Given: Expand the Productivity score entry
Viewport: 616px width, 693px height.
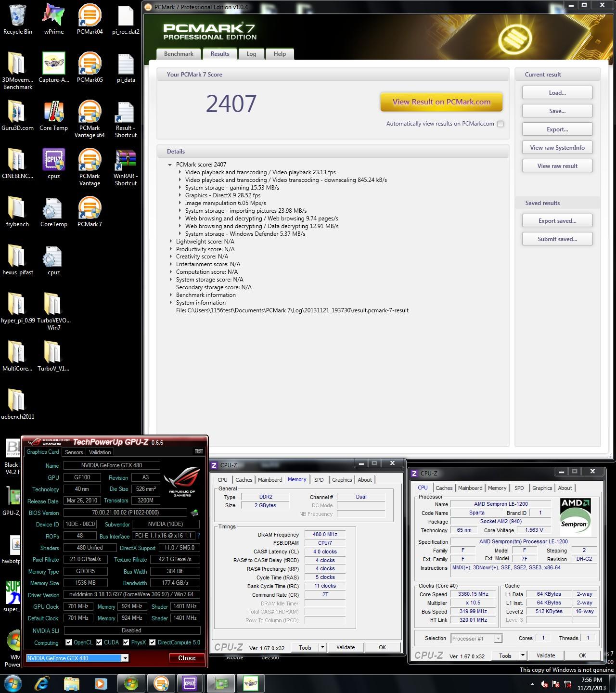Looking at the screenshot, I should tap(170, 249).
